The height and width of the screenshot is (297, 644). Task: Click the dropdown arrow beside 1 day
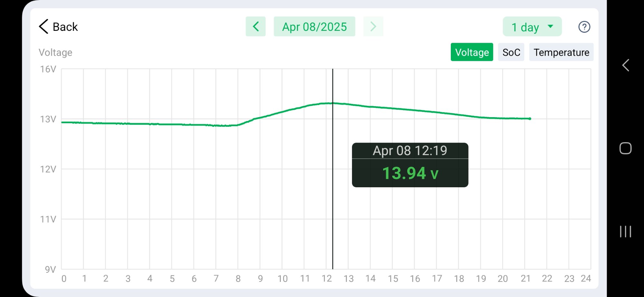coord(551,26)
